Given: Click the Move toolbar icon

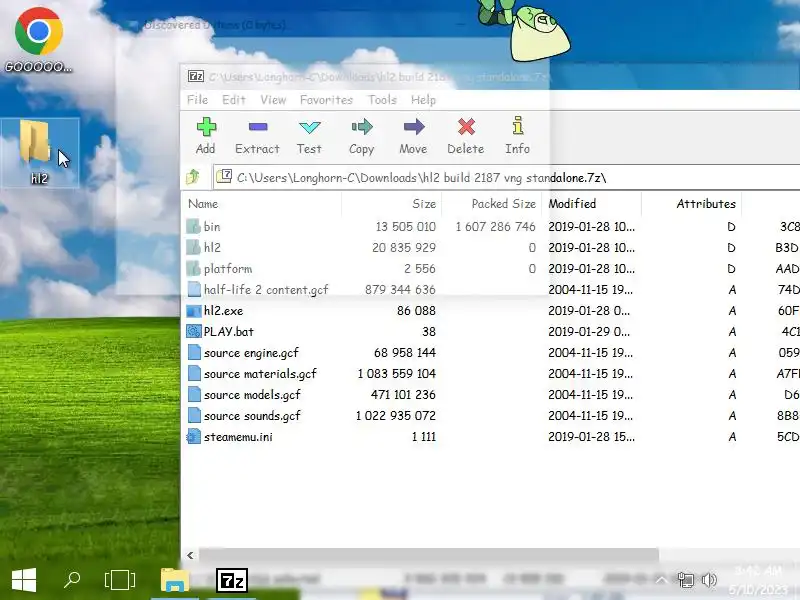Looking at the screenshot, I should click(414, 127).
